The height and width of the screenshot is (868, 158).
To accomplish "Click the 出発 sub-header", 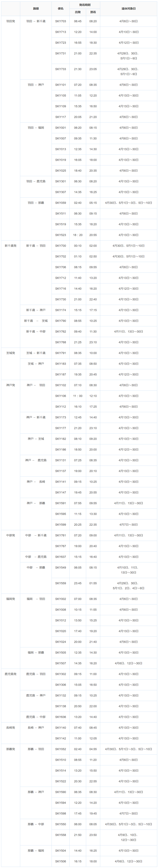I will pos(77,12).
